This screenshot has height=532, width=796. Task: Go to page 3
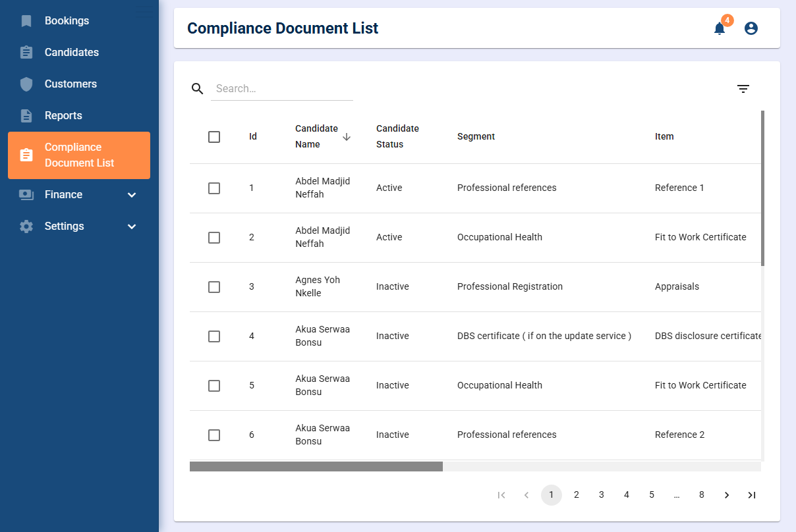602,495
